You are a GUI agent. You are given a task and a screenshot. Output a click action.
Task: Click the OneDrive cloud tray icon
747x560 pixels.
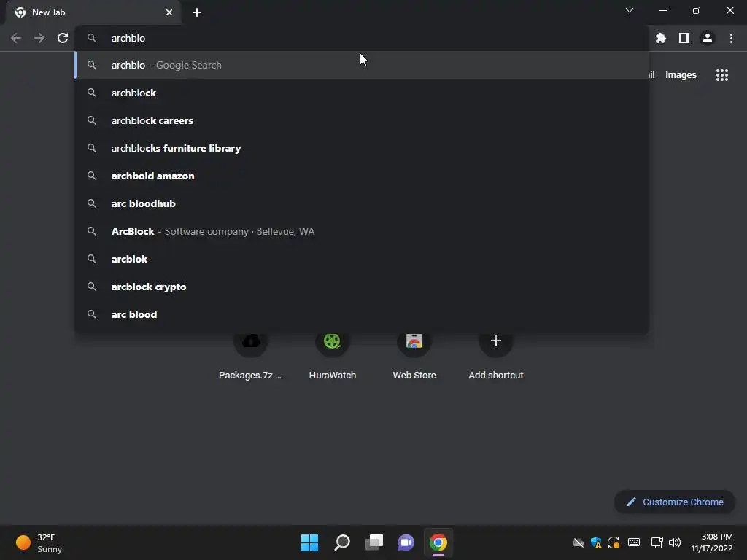tap(578, 542)
